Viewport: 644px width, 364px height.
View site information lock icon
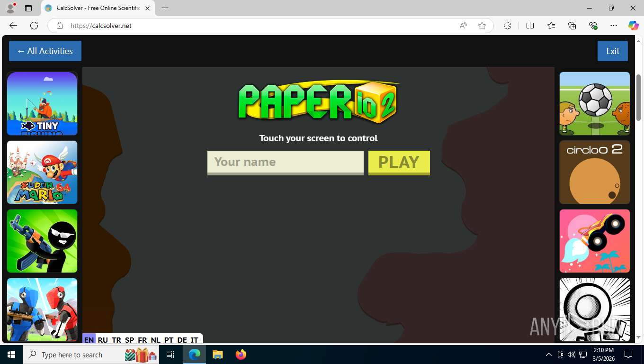coord(60,26)
